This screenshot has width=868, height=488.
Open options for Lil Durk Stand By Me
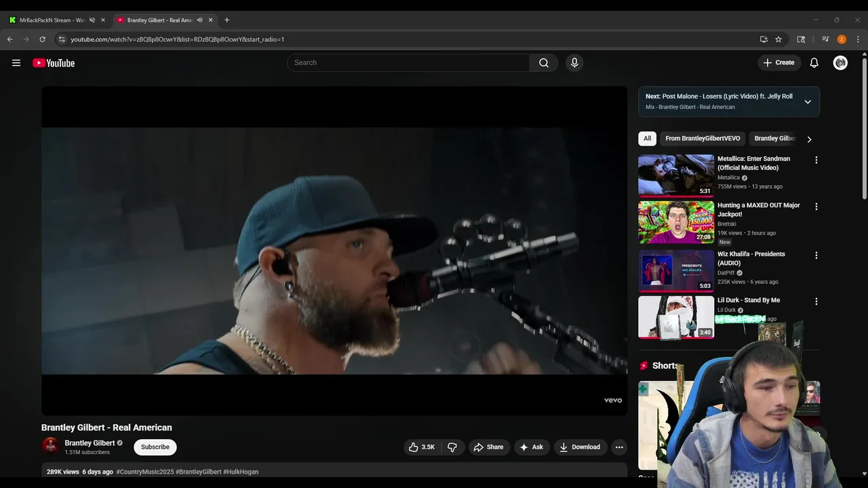[816, 302]
